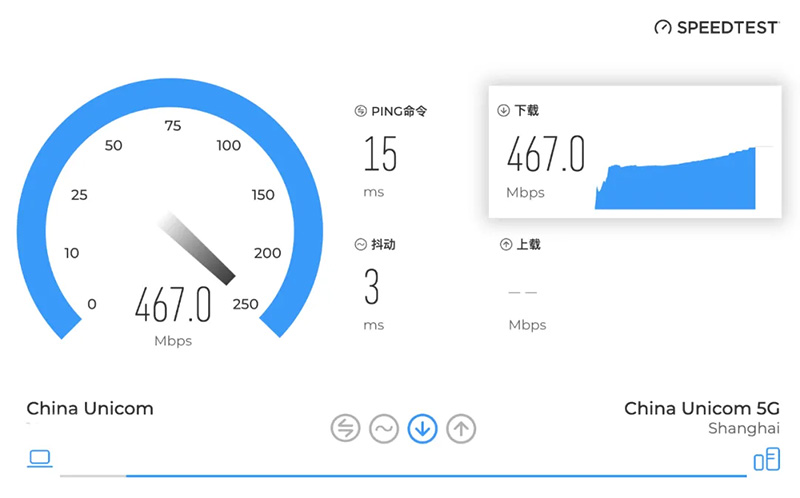Click the test progress bar at bottom
The width and height of the screenshot is (800, 498).
click(400, 475)
